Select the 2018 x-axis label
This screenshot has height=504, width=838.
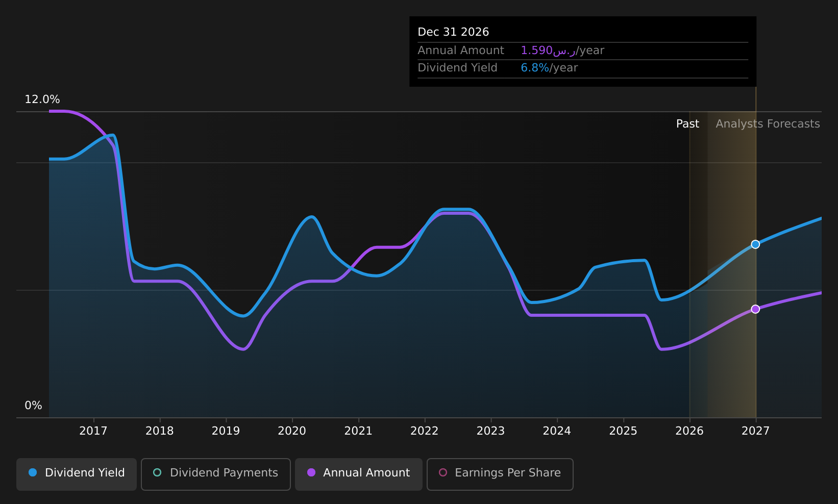tap(160, 431)
